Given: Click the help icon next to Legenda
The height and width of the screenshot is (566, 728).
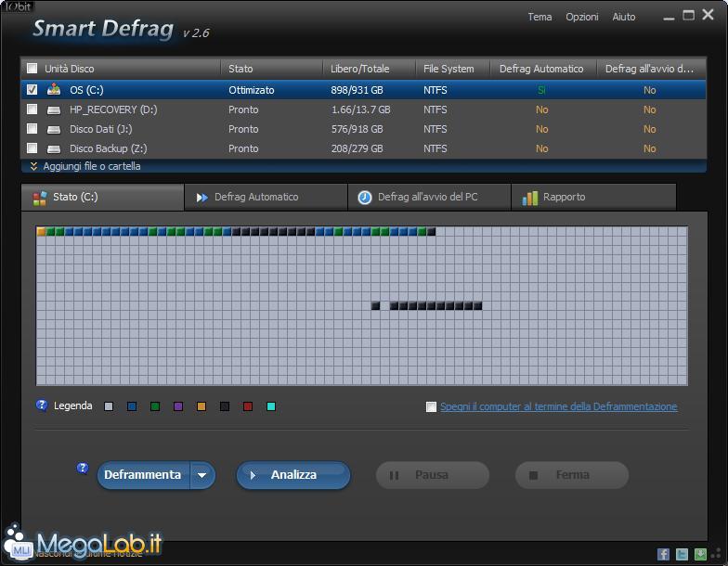Looking at the screenshot, I should 41,405.
